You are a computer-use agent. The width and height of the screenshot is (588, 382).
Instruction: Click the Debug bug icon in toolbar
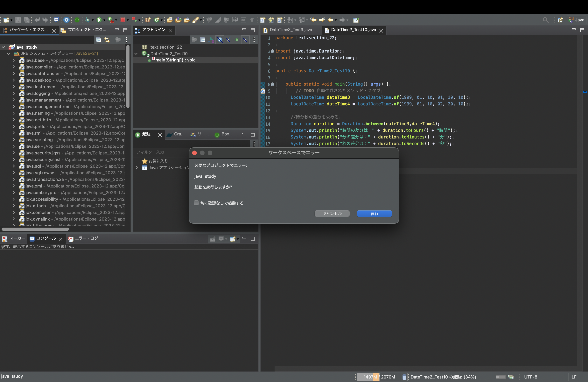pyautogui.click(x=87, y=20)
